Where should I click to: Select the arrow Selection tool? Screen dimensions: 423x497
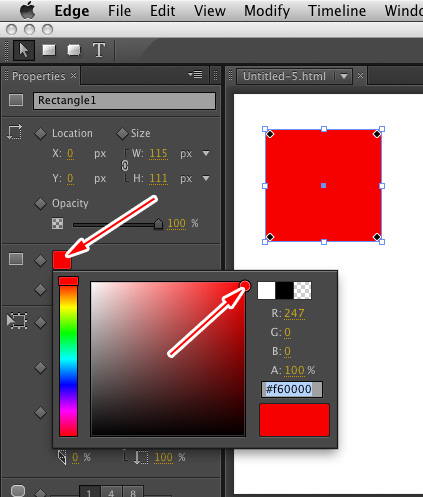tap(24, 50)
